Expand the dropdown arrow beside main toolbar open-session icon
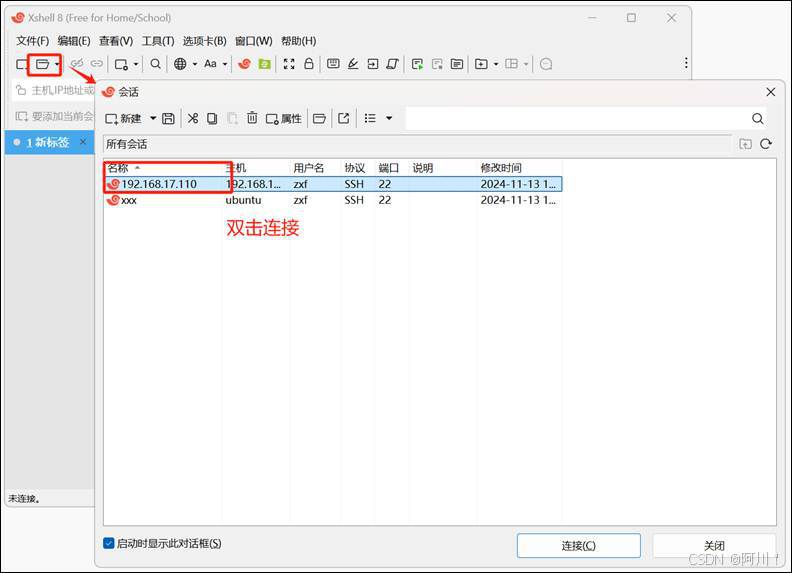The image size is (792, 573). pyautogui.click(x=57, y=64)
